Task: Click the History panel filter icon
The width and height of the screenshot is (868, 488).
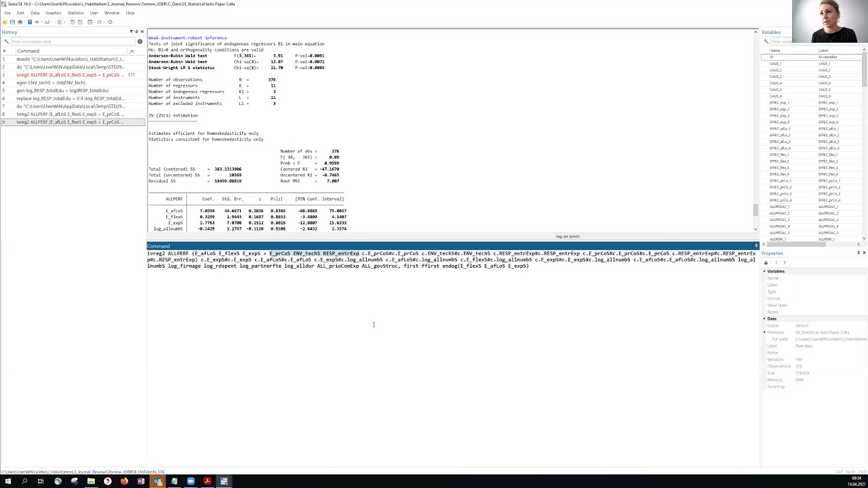Action: (x=131, y=32)
